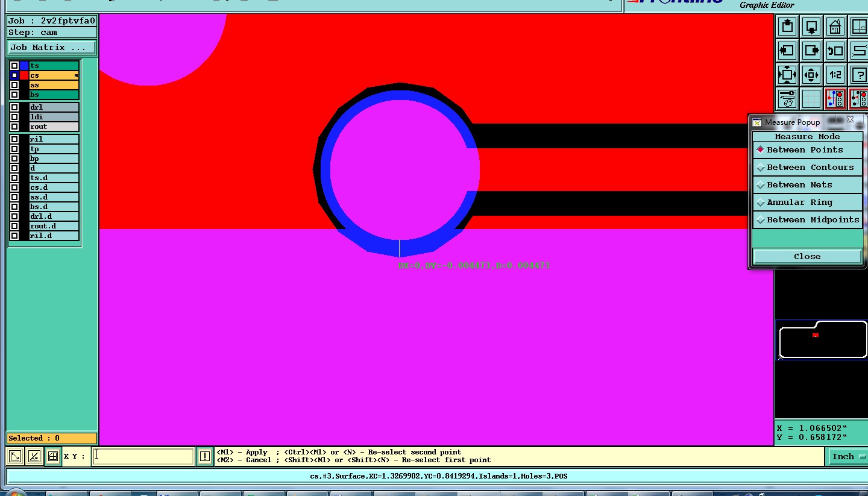Click the black nets traffic-light icon
868x496 pixels.
859,98
